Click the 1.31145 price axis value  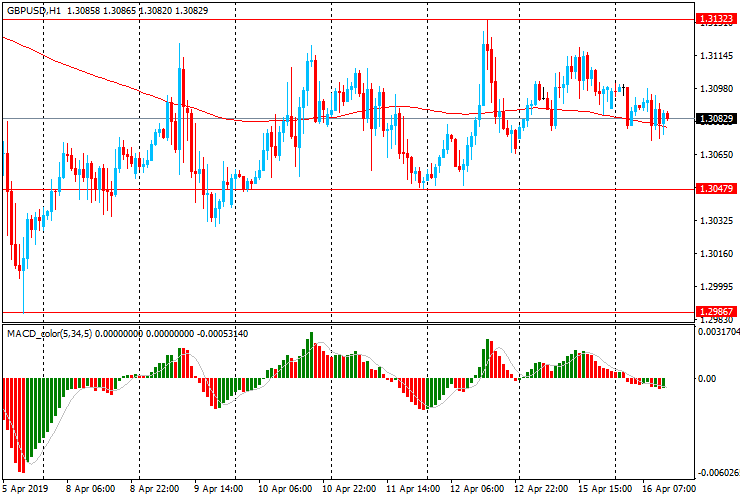(x=716, y=56)
